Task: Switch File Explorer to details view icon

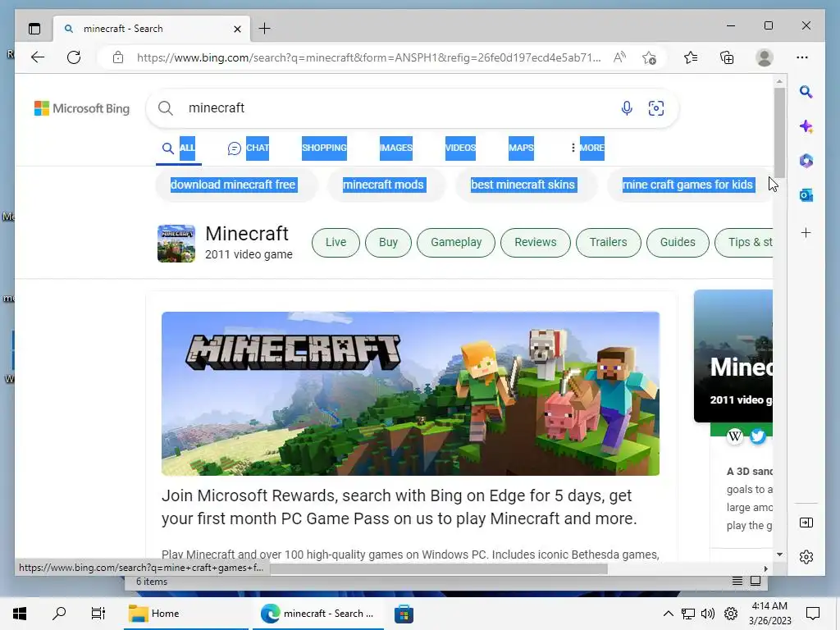Action: tap(737, 581)
